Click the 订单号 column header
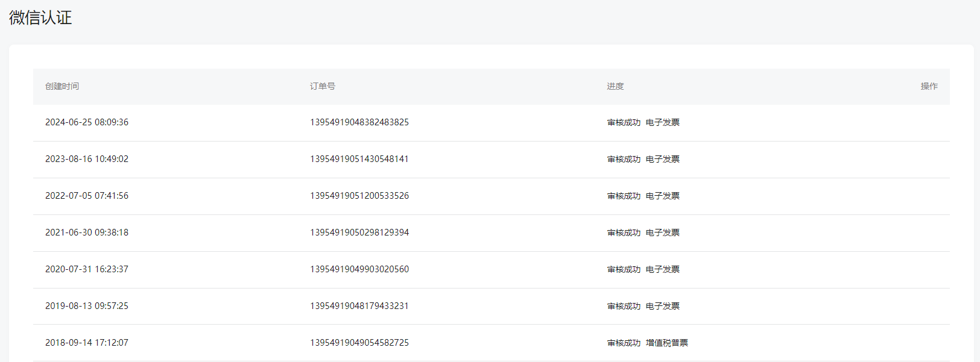 click(323, 86)
